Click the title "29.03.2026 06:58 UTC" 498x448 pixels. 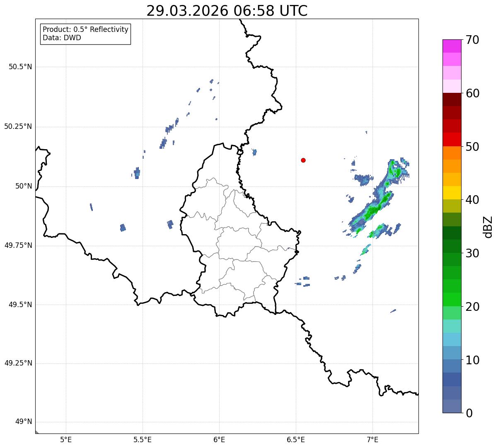click(227, 11)
